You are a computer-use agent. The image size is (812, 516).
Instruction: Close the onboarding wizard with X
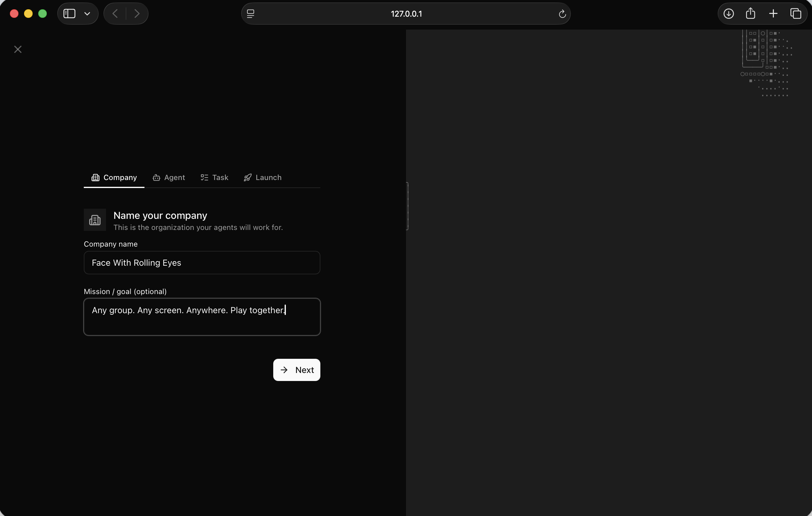[18, 49]
